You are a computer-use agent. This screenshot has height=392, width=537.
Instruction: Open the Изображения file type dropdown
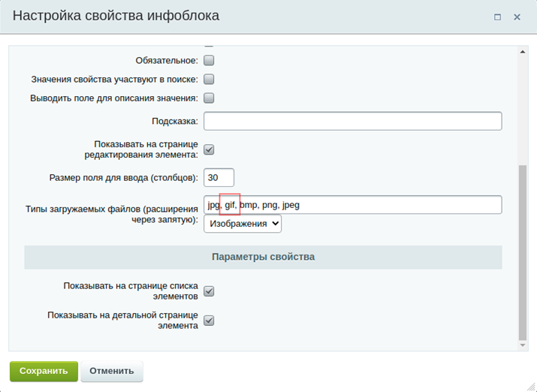tap(243, 224)
